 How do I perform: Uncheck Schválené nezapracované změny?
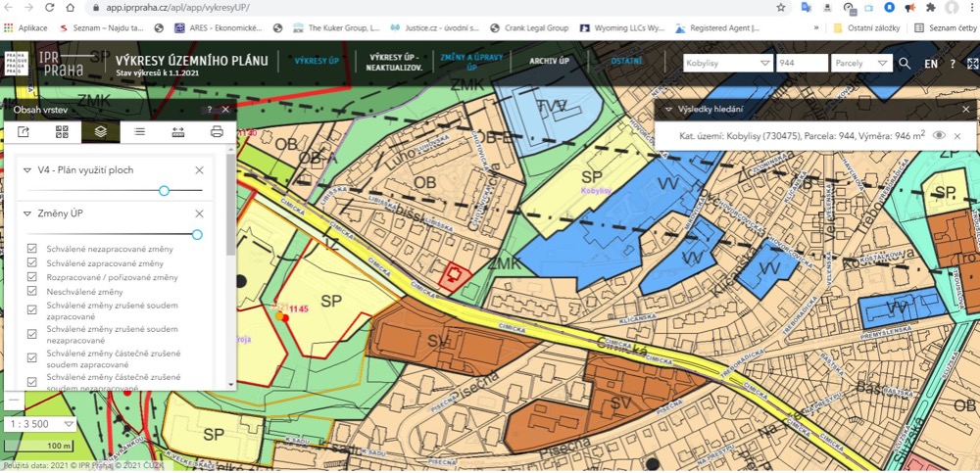click(x=32, y=249)
